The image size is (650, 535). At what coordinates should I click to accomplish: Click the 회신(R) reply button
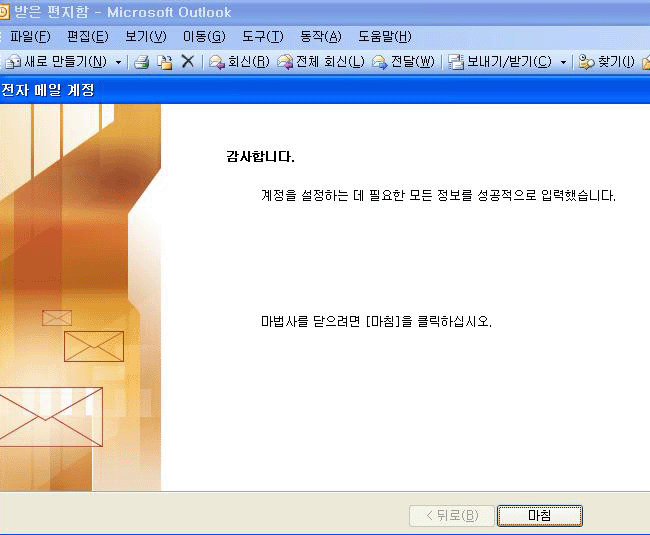pos(239,62)
